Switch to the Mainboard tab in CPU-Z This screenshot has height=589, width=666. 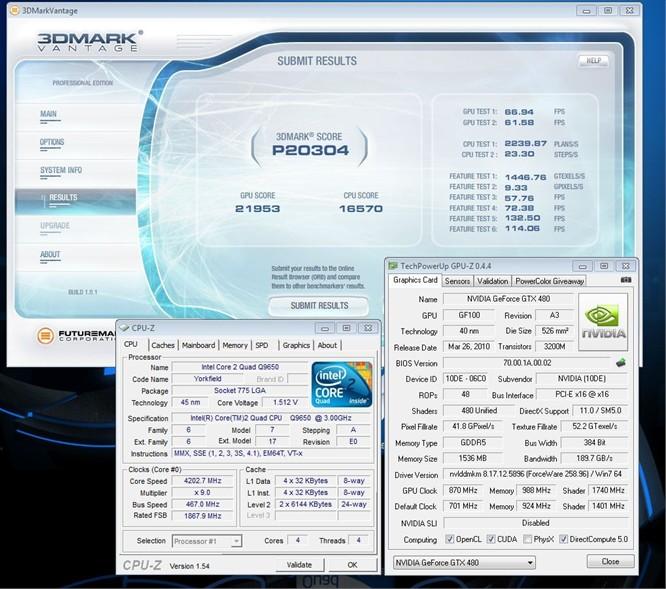click(x=198, y=345)
